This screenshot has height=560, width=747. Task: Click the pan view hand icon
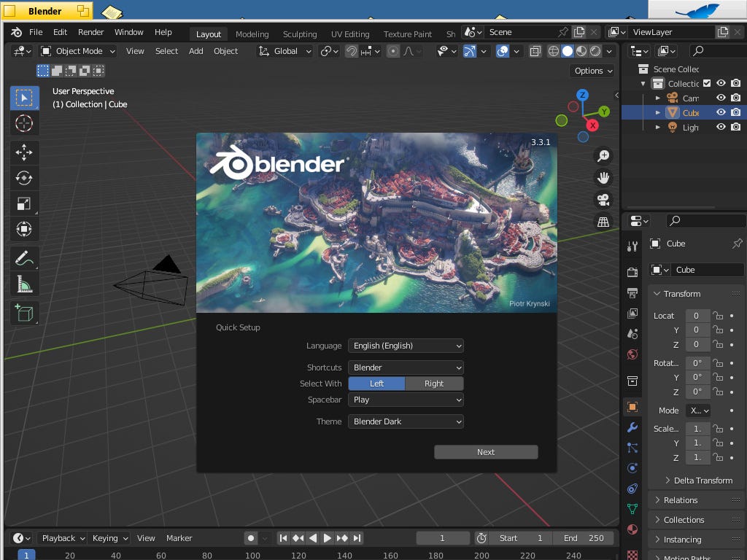pyautogui.click(x=603, y=178)
